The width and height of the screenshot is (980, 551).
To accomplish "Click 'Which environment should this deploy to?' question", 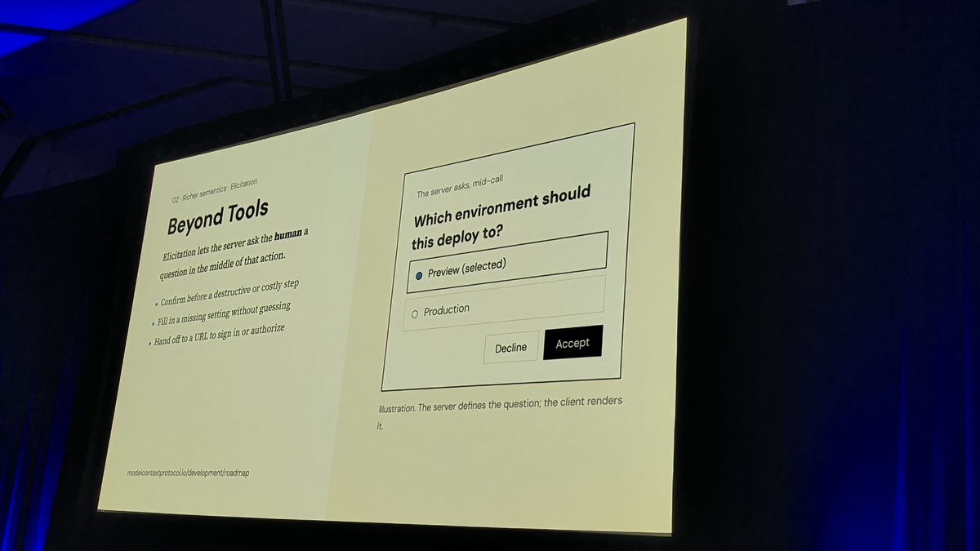I will [501, 216].
